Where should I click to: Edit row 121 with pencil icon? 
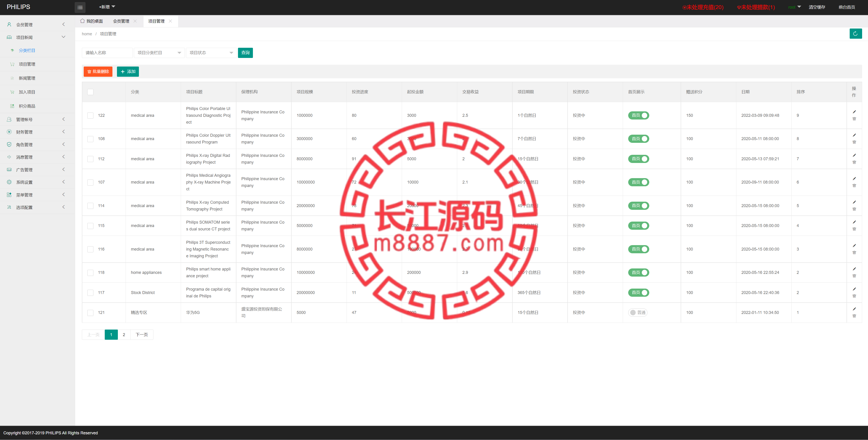[x=854, y=309]
